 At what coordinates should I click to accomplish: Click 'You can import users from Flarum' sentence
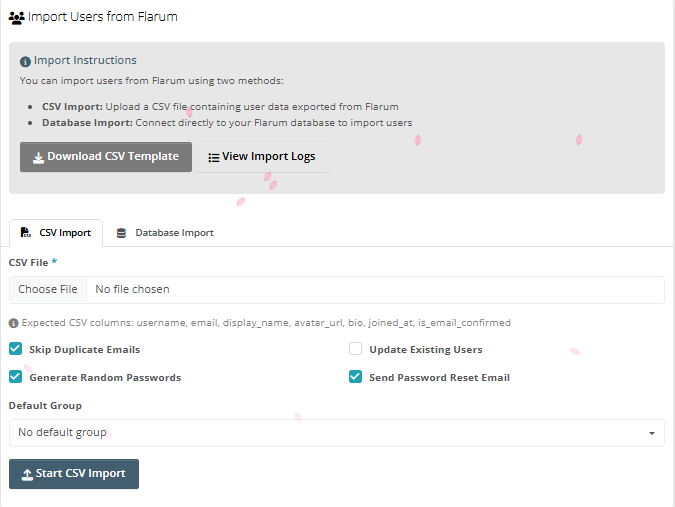pos(152,80)
